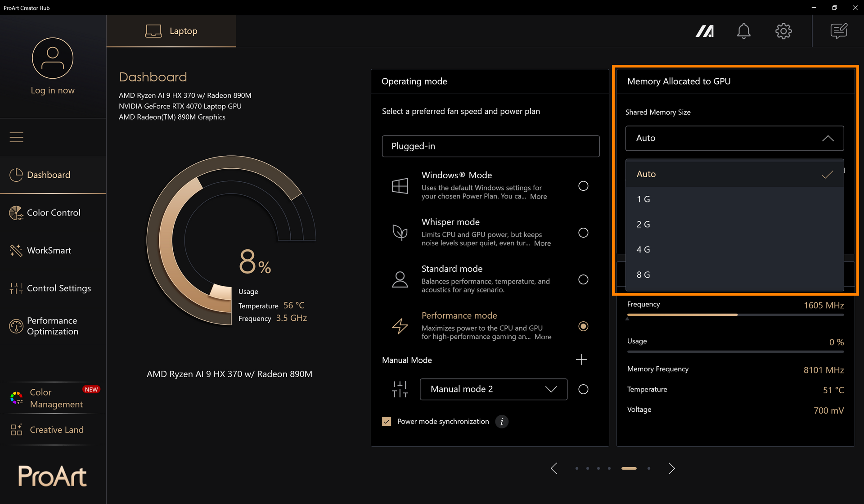This screenshot has height=504, width=864.
Task: Open WorkSmart in the sidebar
Action: 53,250
